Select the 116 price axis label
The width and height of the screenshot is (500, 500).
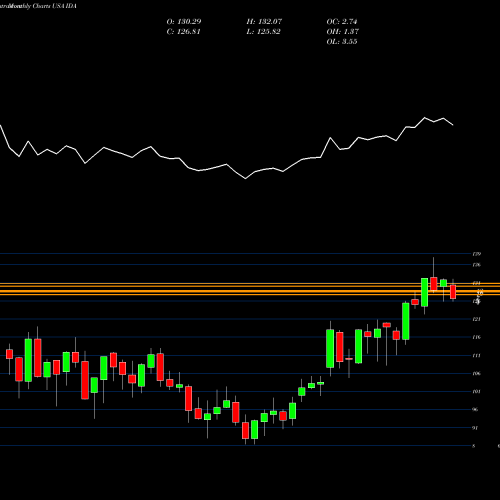[477, 337]
